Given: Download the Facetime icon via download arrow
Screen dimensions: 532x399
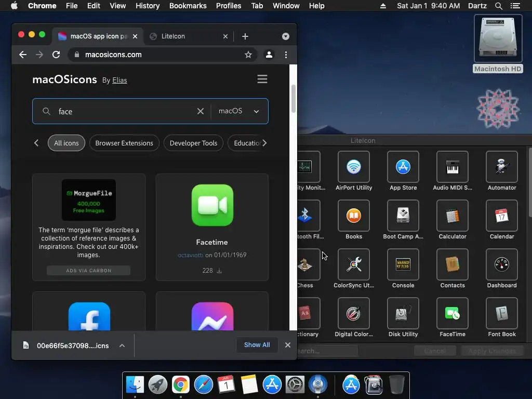Looking at the screenshot, I should [x=219, y=270].
